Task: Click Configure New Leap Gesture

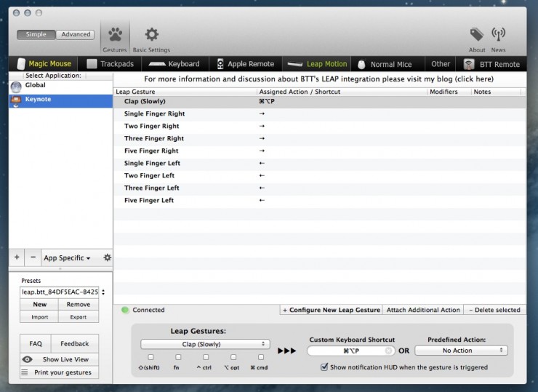Action: pos(331,310)
